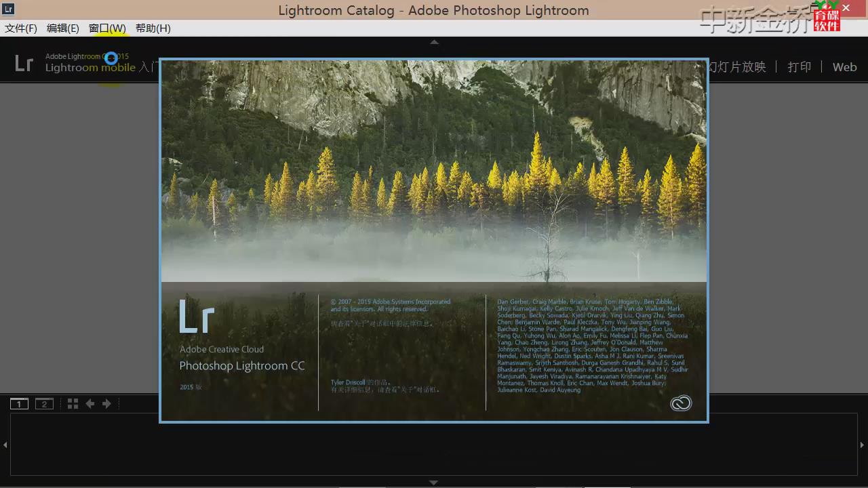868x488 pixels.
Task: Click the Creative Cloud icon on splash screen
Action: coord(681,403)
